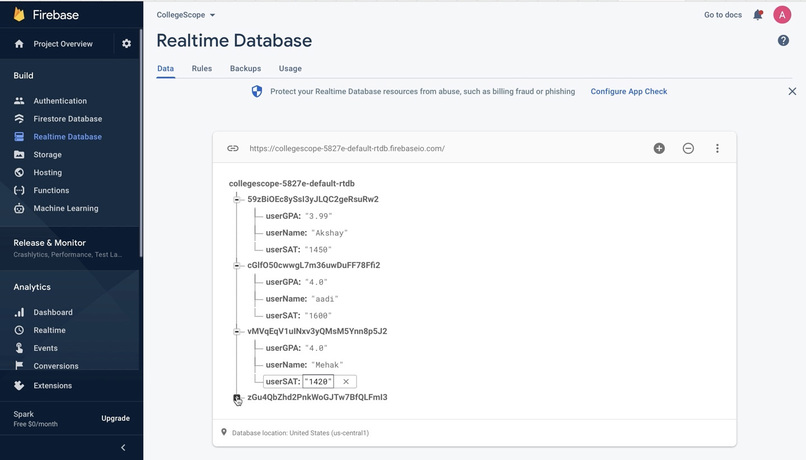The image size is (806, 460).
Task: Select root node collegescope-5827e-default-rtdb
Action: 291,183
